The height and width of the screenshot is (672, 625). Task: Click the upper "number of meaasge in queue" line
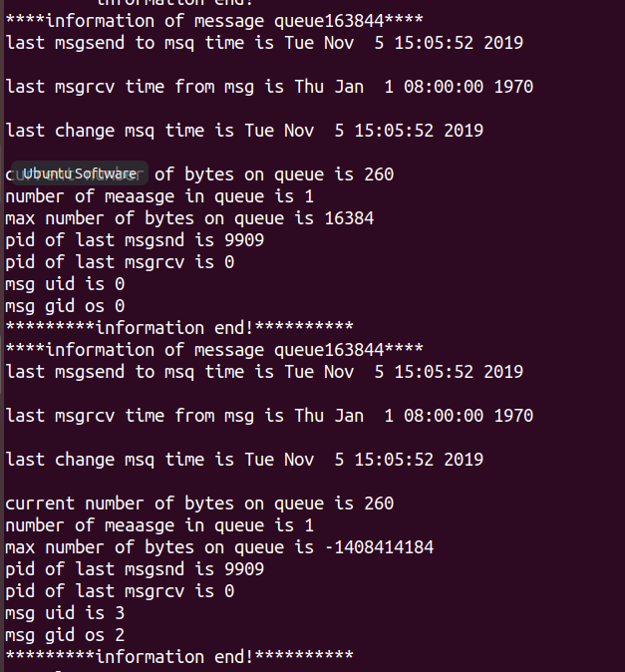(x=159, y=196)
